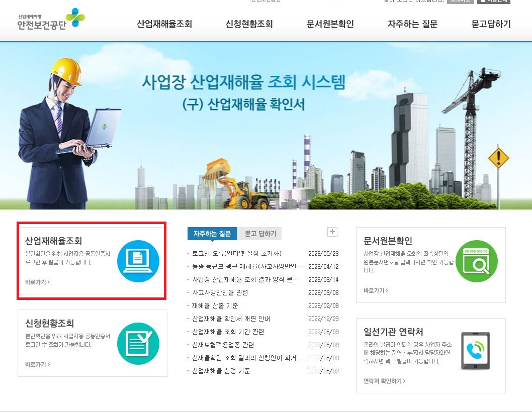Click 바로가기 in the 산업재해율조회 card

pyautogui.click(x=37, y=282)
